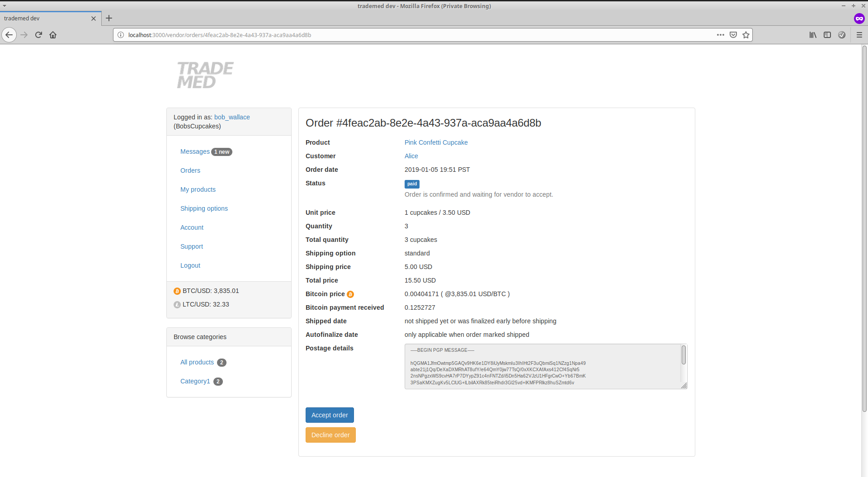Screen dimensions: 868x477
Task: Click the TradeMed logo
Action: coord(205,75)
